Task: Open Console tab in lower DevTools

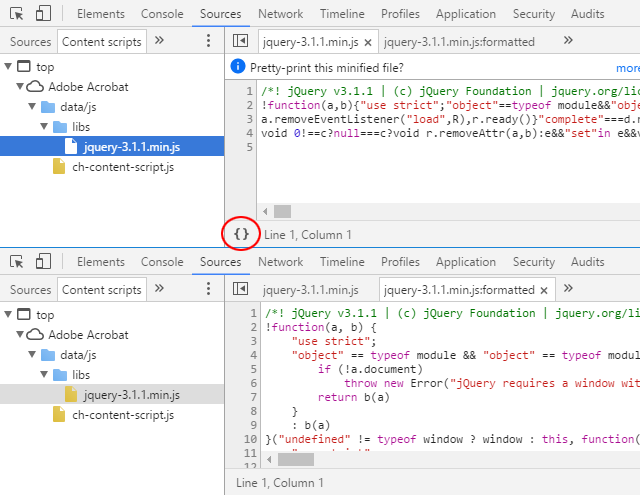Action: tap(162, 262)
